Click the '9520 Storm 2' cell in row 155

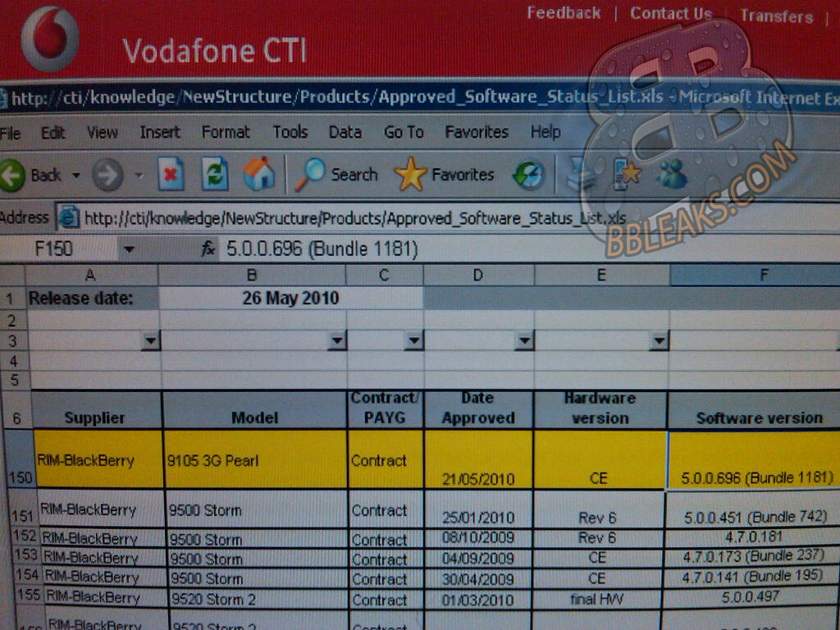(x=258, y=598)
